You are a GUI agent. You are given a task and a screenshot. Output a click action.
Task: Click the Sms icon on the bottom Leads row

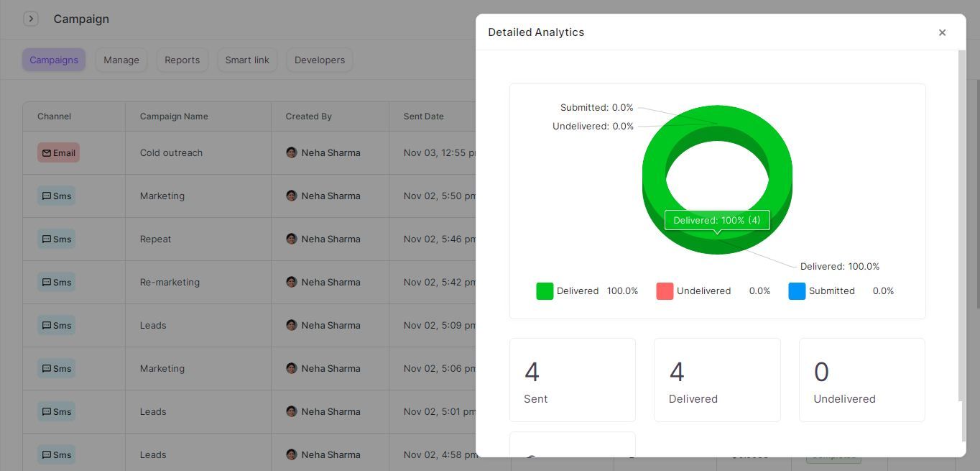point(57,454)
